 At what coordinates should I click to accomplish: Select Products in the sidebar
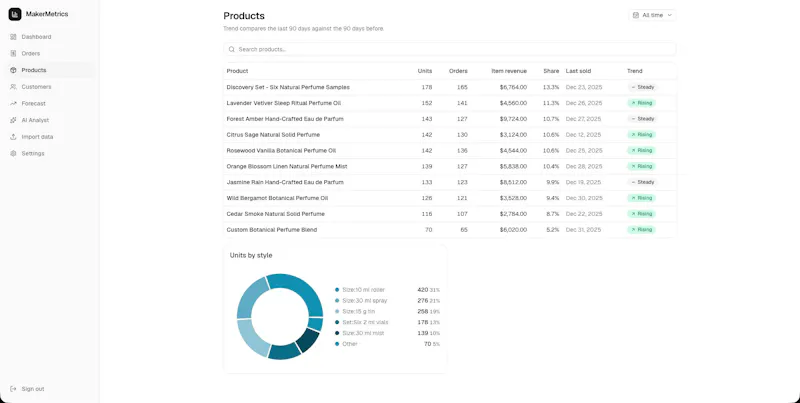[50, 70]
